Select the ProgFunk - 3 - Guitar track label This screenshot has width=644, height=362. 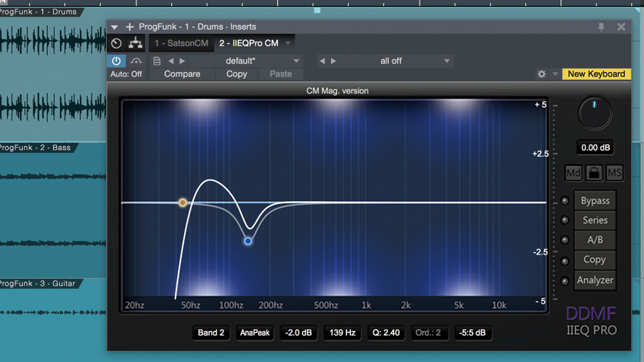point(38,283)
